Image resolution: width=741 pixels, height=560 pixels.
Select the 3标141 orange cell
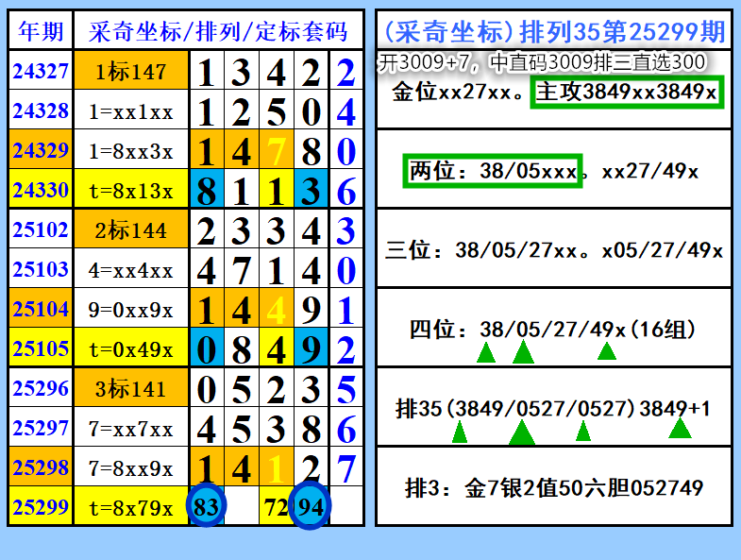[131, 388]
